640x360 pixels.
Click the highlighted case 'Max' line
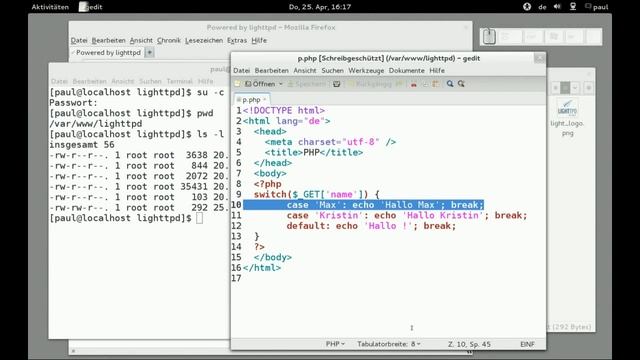pos(363,205)
